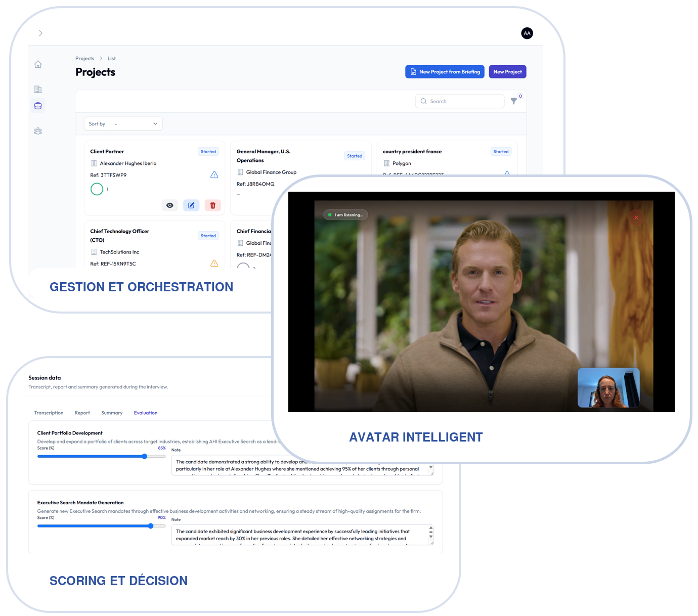Click the List breadcrumb item
Screen dimensions: 698x616
pos(111,59)
